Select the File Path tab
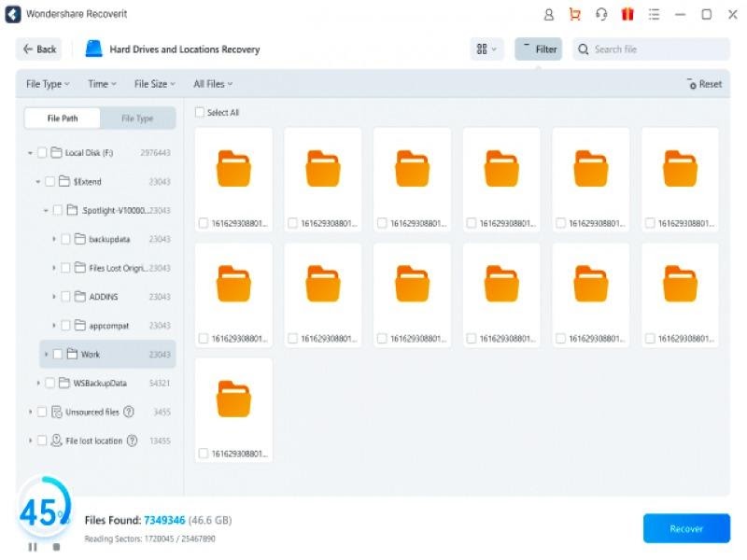 click(63, 119)
